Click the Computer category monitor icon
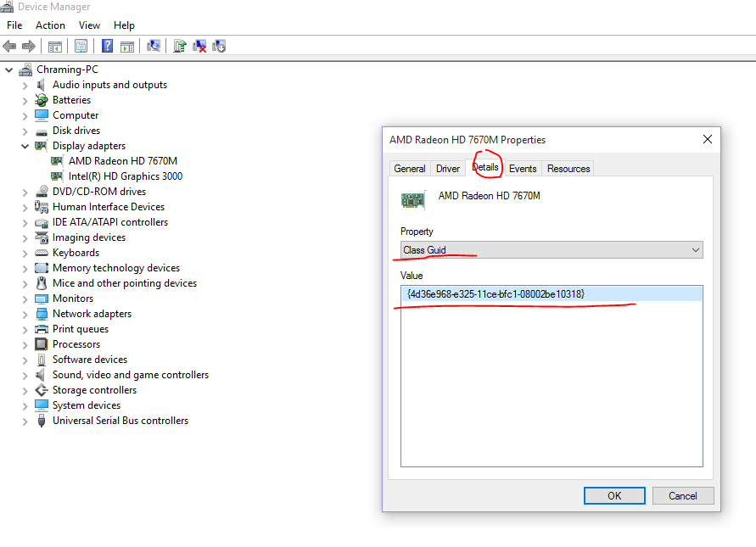 42,115
